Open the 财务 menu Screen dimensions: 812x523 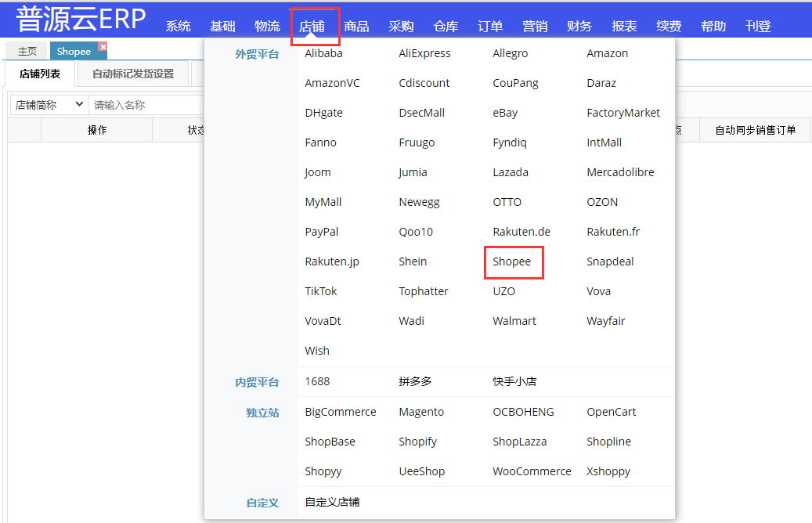[x=579, y=26]
